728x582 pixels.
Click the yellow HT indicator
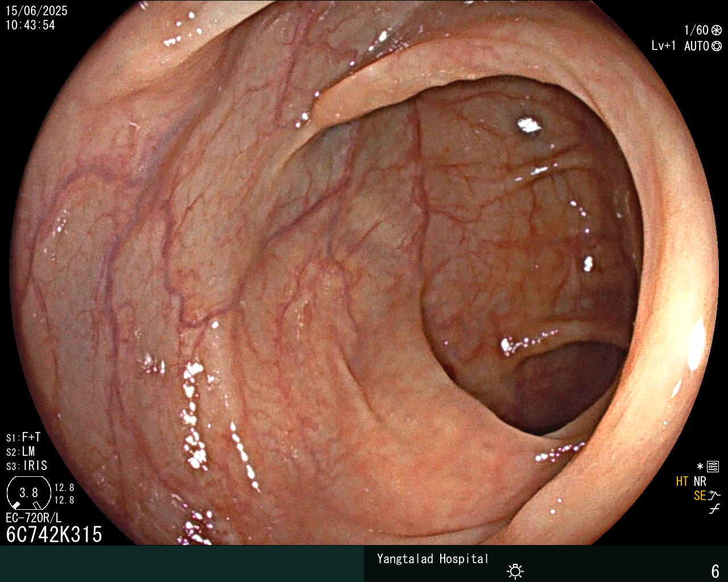pyautogui.click(x=682, y=481)
